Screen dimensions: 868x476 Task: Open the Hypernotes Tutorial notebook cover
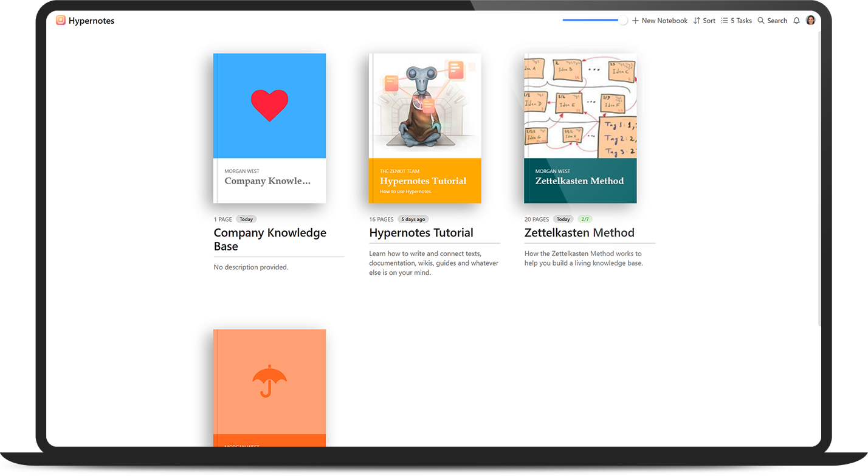pyautogui.click(x=425, y=128)
